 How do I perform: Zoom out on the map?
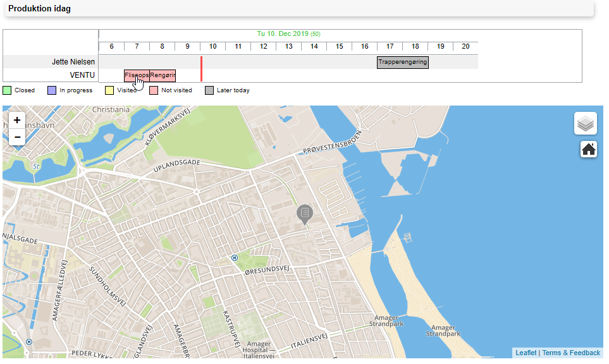coord(17,137)
